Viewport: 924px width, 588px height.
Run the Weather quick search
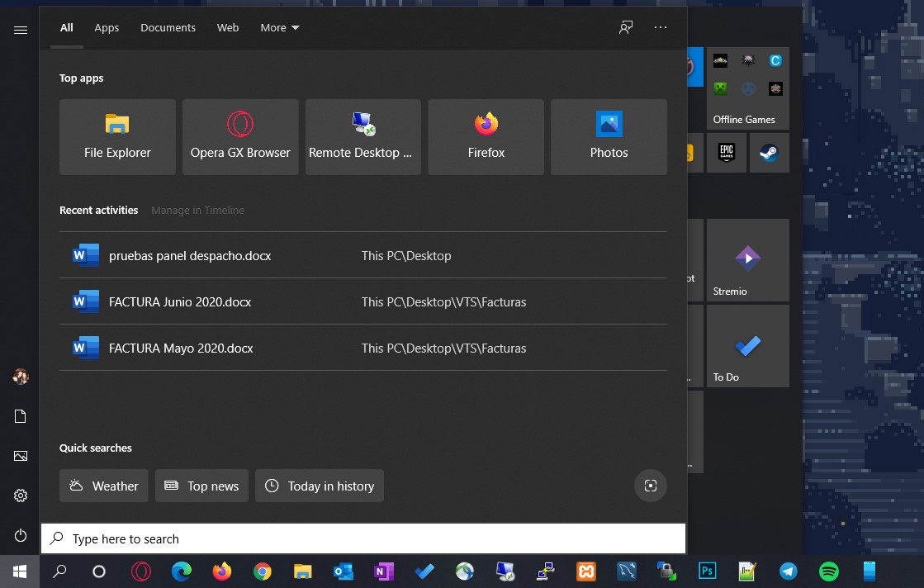104,486
